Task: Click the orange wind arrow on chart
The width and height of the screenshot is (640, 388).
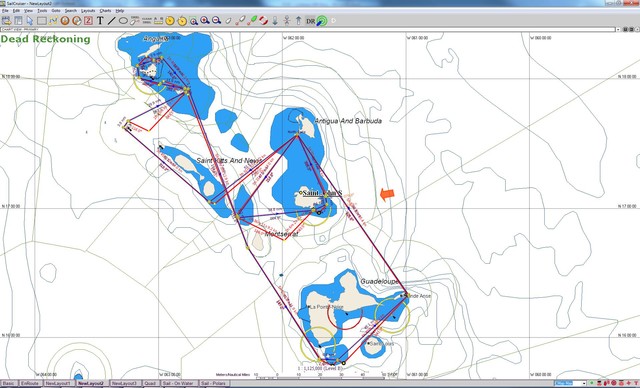Action: click(387, 194)
